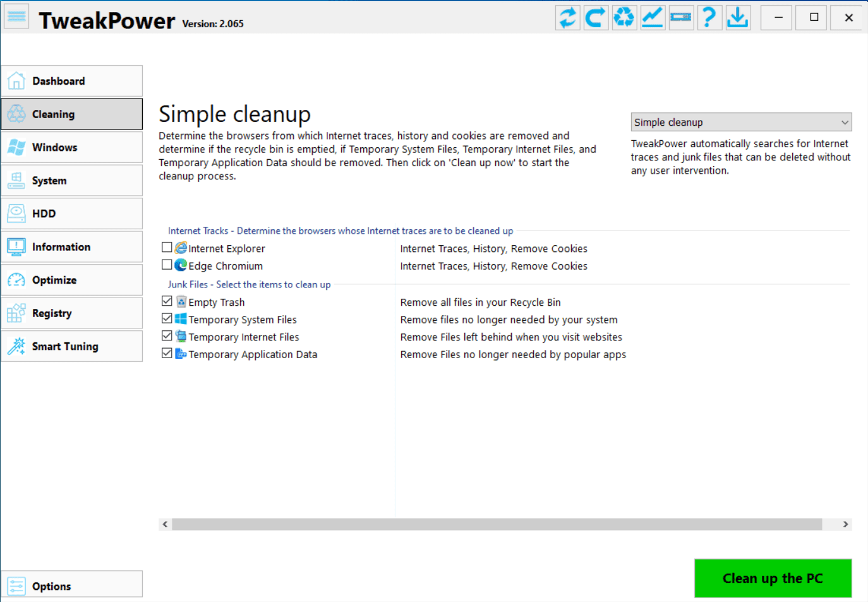Open the hamburger menu icon beside TweakPower
The image size is (868, 602).
point(16,17)
